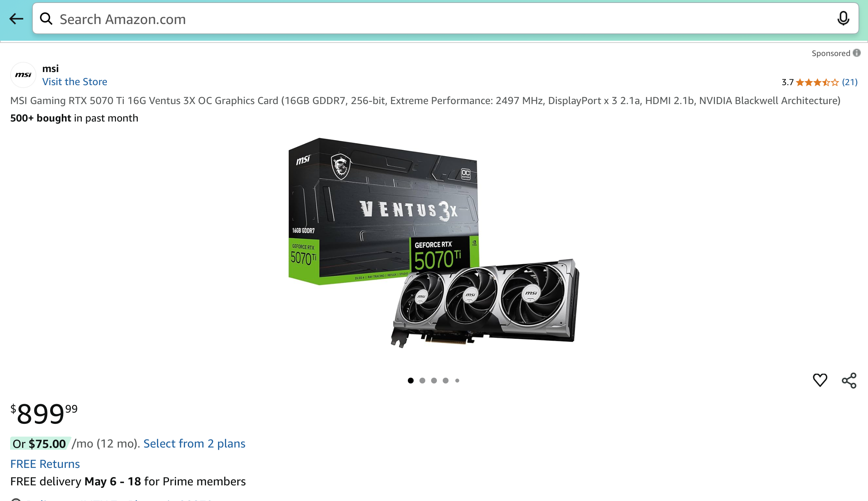
Task: Open the FREE Returns details
Action: (x=45, y=464)
